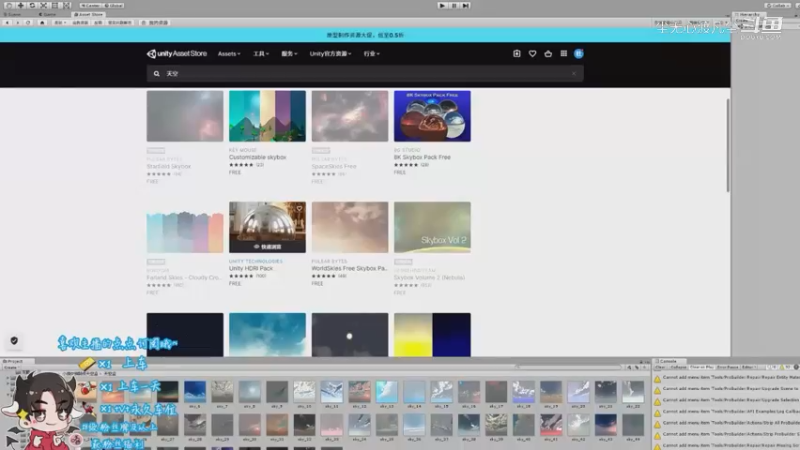800x450 pixels.
Task: Select the Hand tool in Unity toolbar
Action: pos(9,5)
